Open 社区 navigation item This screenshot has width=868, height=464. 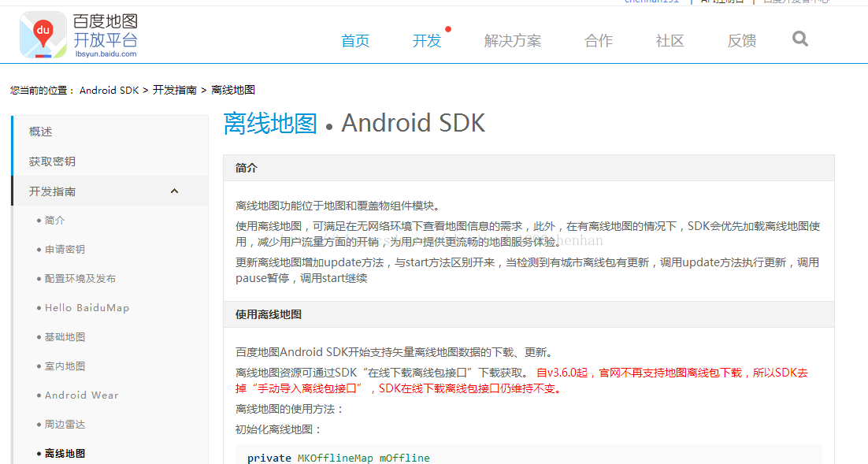click(670, 40)
